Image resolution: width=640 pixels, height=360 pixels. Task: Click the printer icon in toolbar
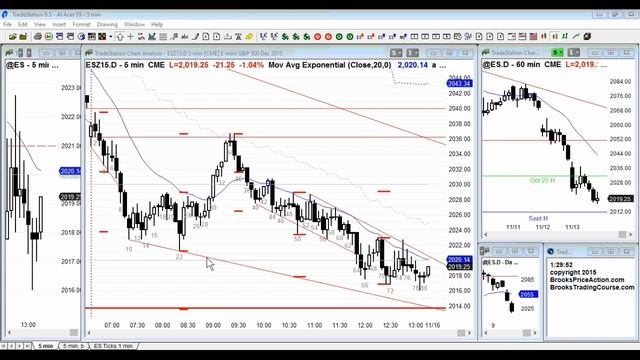[x=38, y=37]
